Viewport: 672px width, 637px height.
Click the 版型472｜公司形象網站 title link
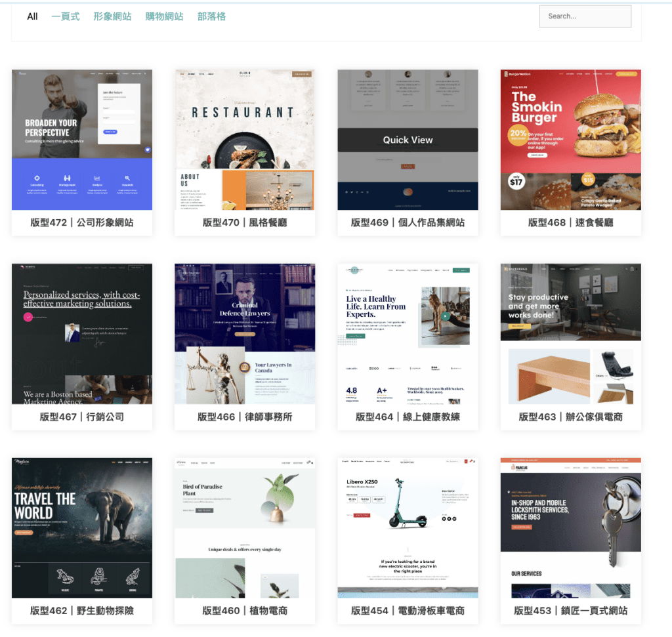point(82,222)
